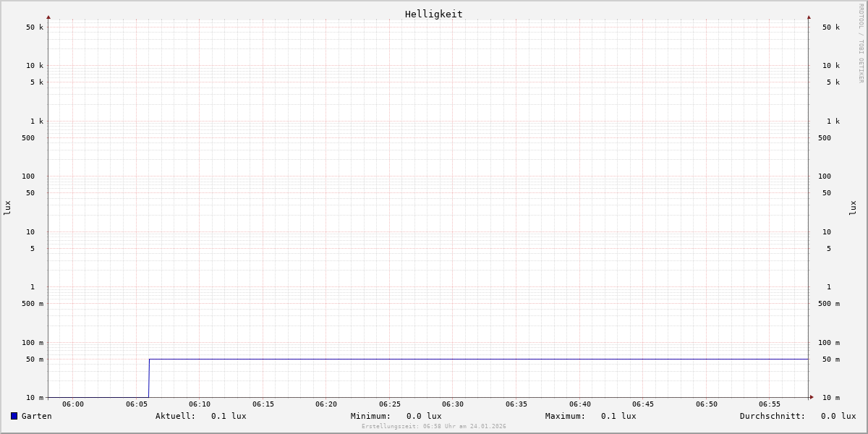The height and width of the screenshot is (434, 868).
Task: Click the blue Garten legend color swatch
Action: click(14, 416)
